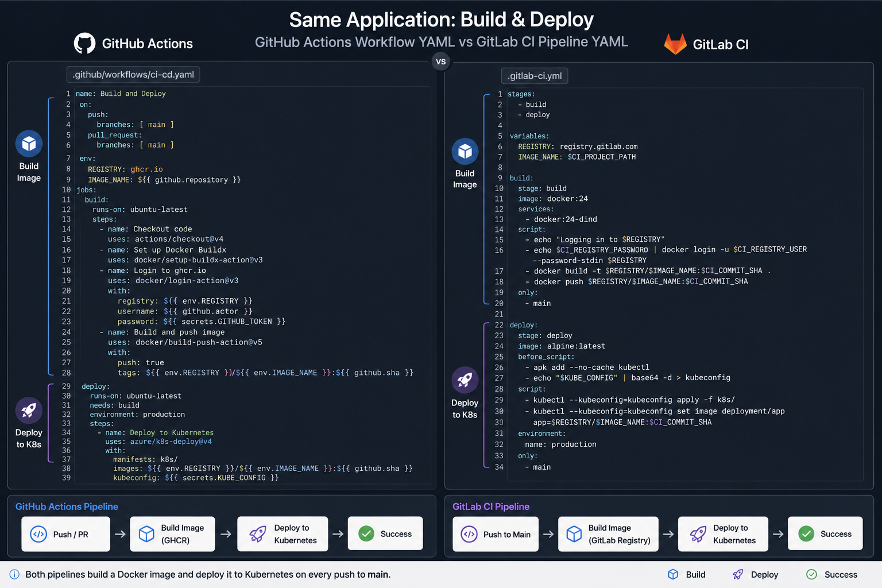
Task: Click the footer sentence about both pipelines
Action: (x=208, y=574)
